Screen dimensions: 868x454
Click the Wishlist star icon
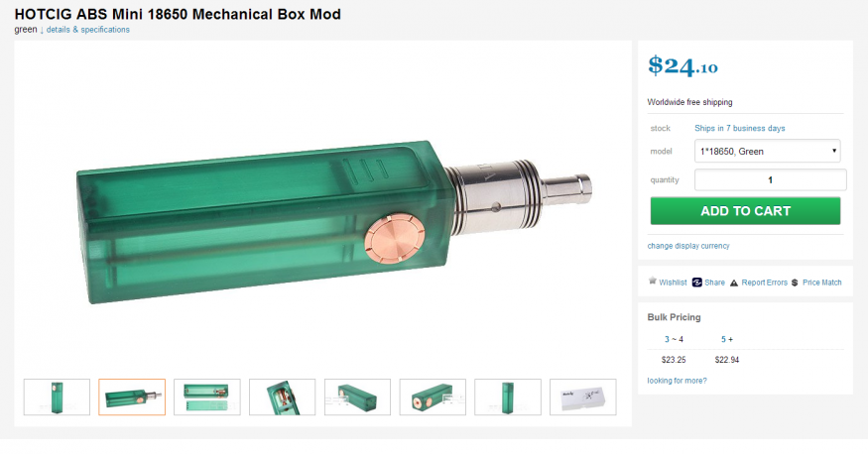(x=652, y=281)
